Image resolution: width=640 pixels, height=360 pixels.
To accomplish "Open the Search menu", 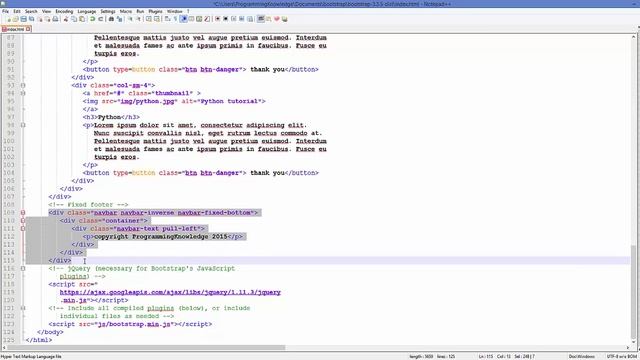I will click(x=31, y=11).
